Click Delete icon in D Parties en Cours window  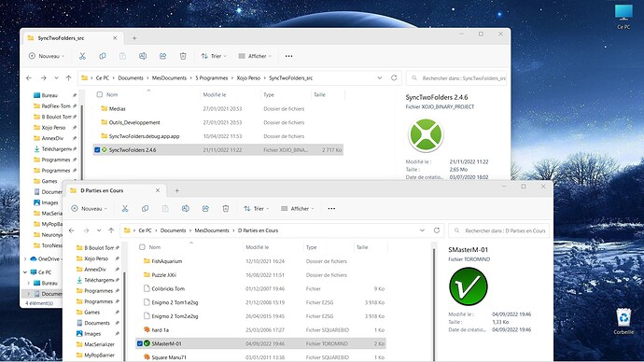click(x=226, y=208)
